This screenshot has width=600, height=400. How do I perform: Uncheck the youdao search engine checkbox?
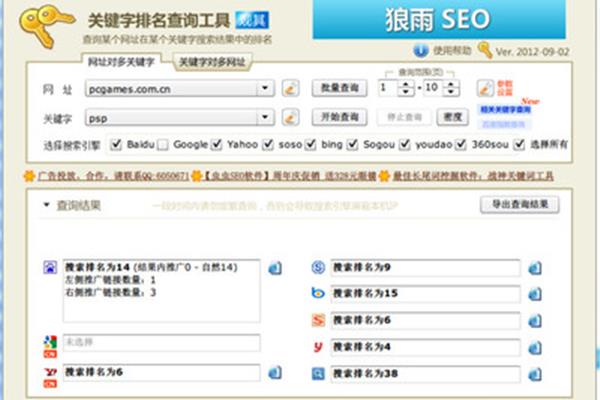[404, 144]
